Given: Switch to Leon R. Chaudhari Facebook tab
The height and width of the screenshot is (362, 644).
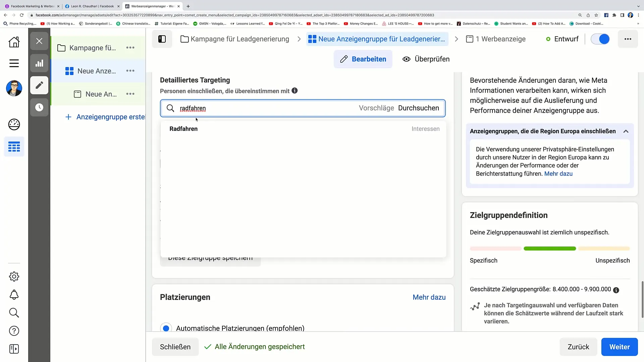Looking at the screenshot, I should pos(92,6).
